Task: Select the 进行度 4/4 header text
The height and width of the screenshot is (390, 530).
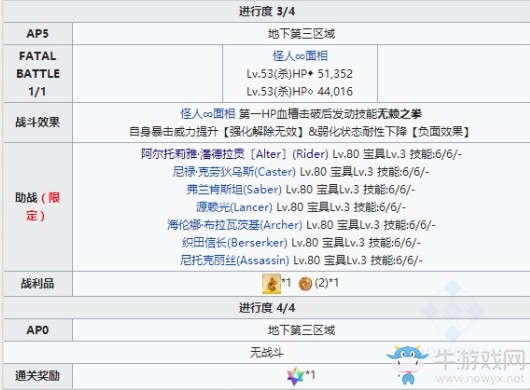Action: coord(267,308)
